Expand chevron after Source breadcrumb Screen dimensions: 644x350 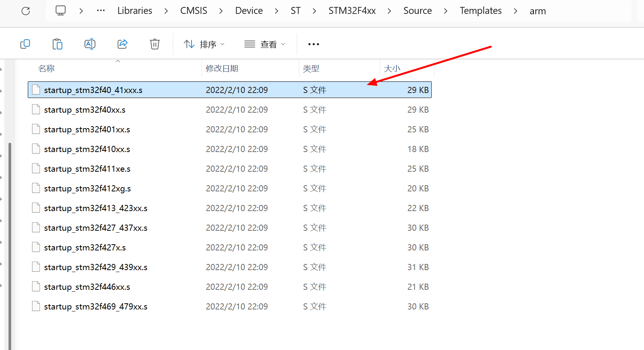pos(446,11)
